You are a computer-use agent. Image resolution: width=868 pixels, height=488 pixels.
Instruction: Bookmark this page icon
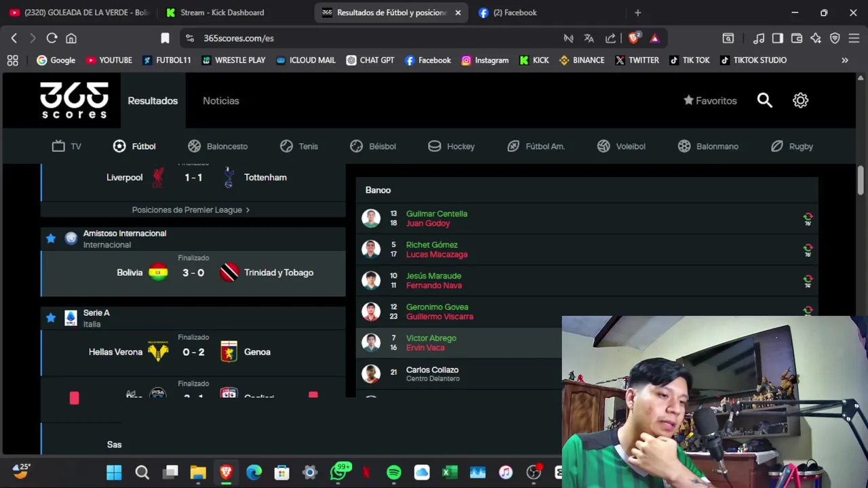[165, 38]
